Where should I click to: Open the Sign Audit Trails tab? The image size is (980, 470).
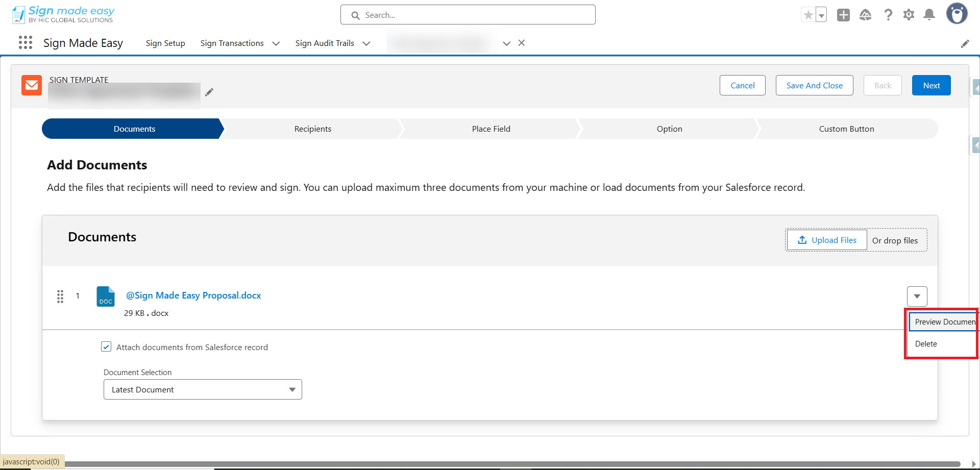coord(325,43)
